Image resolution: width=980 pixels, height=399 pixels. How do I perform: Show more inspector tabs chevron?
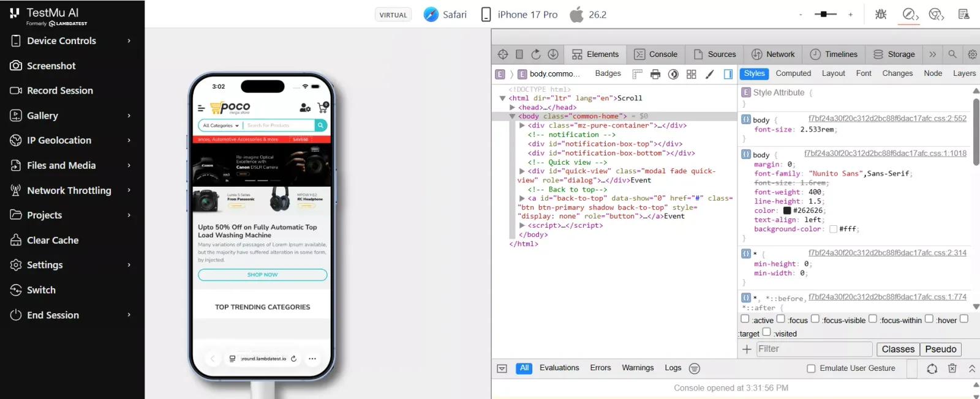click(x=933, y=54)
